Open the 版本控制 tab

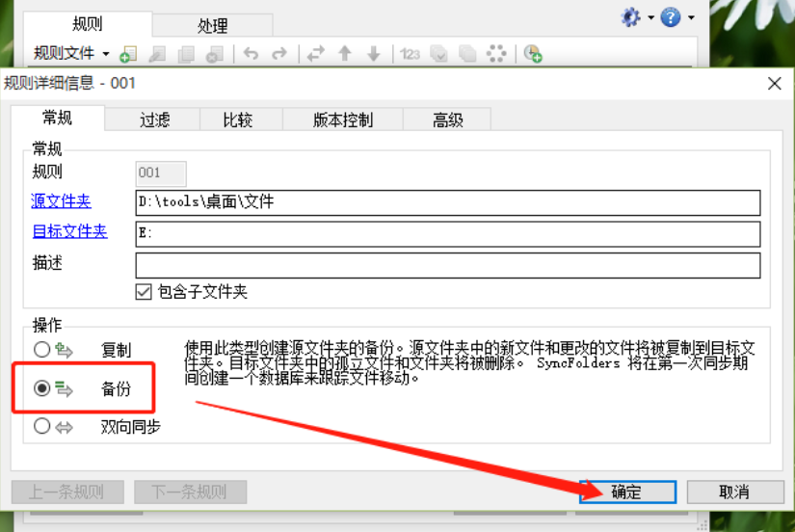click(x=343, y=120)
